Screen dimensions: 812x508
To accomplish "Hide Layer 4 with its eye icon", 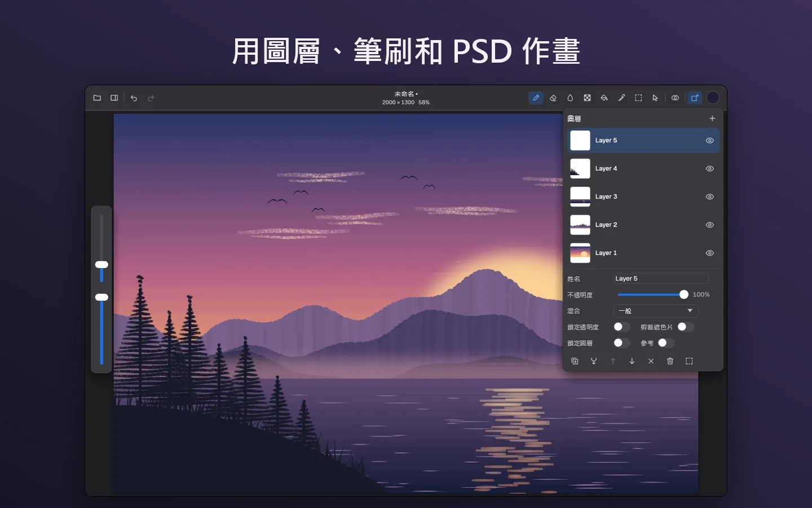I will [x=710, y=169].
